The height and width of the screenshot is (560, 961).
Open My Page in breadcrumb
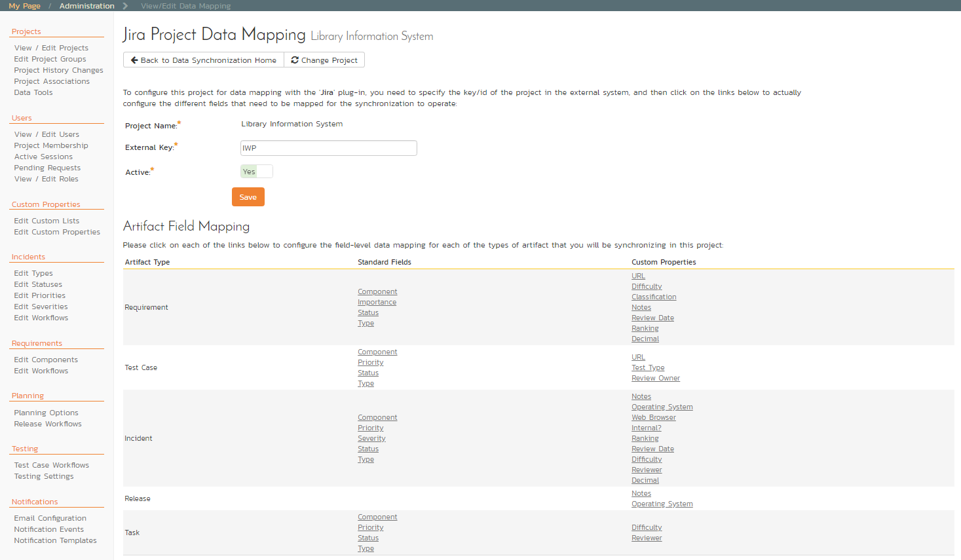tap(24, 6)
